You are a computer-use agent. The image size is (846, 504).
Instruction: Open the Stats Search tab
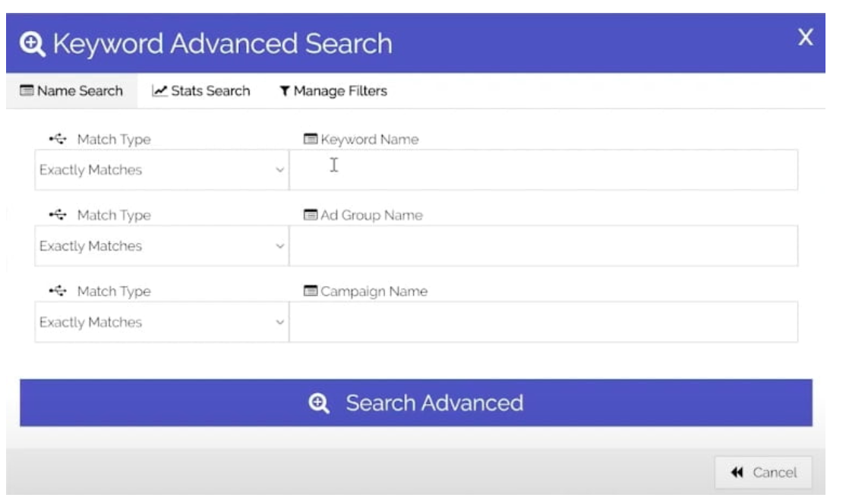[x=201, y=91]
